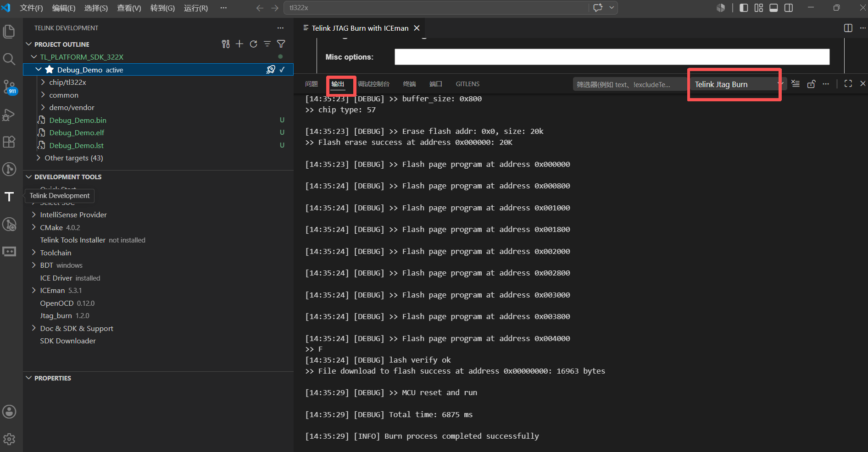Open Telink Development panel more actions
868x452 pixels.
click(x=280, y=28)
